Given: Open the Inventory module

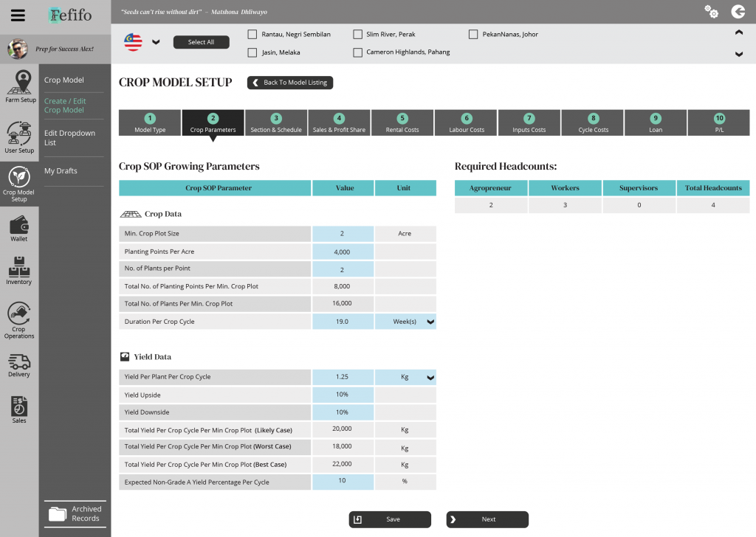Looking at the screenshot, I should [x=19, y=271].
